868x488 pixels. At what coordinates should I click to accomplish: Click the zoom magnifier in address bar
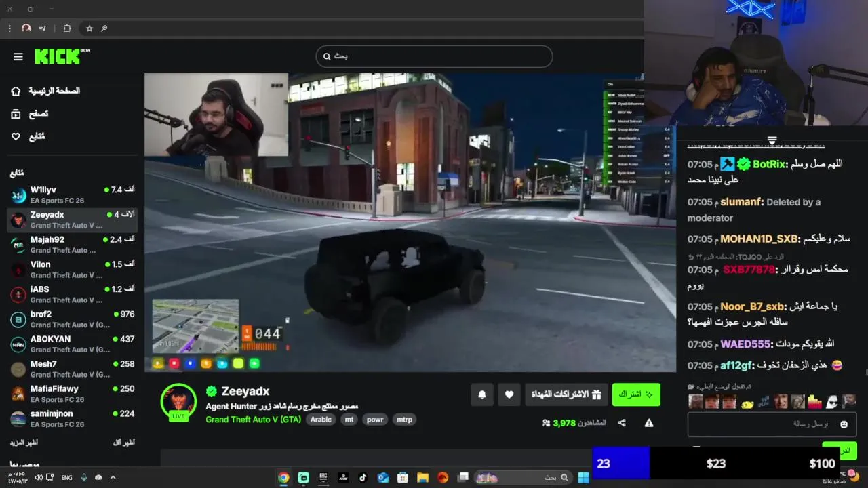104,28
